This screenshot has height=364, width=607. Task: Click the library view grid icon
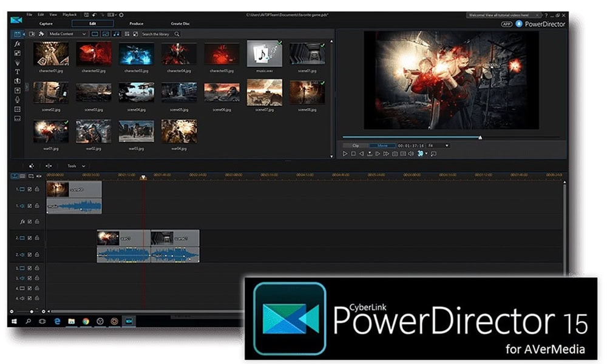(127, 34)
